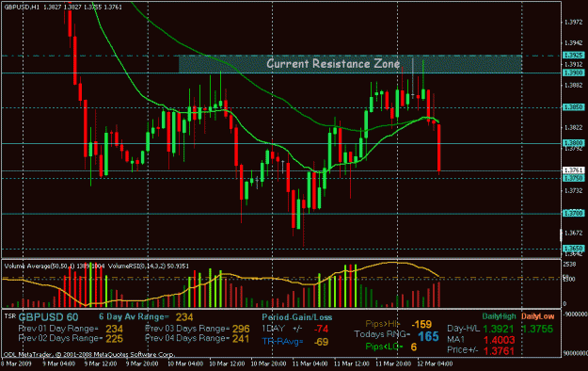
Task: Click the 1.4003 MA1 value
Action: pyautogui.click(x=499, y=341)
